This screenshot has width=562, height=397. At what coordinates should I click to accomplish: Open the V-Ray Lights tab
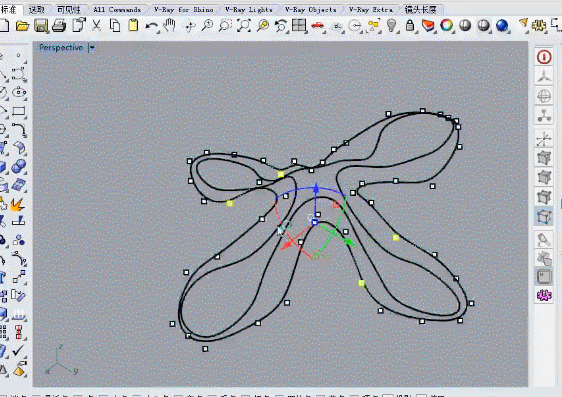[x=249, y=10]
